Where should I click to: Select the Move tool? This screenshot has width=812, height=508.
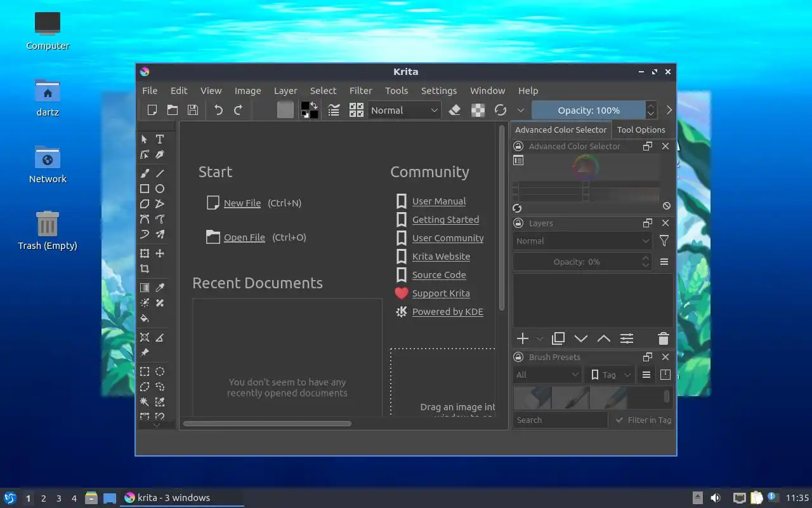point(160,253)
